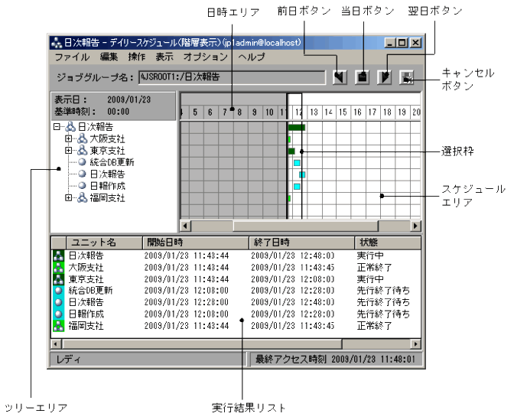Expand the 大阪支社 tree node
This screenshot has height=420, width=514.
(68, 138)
